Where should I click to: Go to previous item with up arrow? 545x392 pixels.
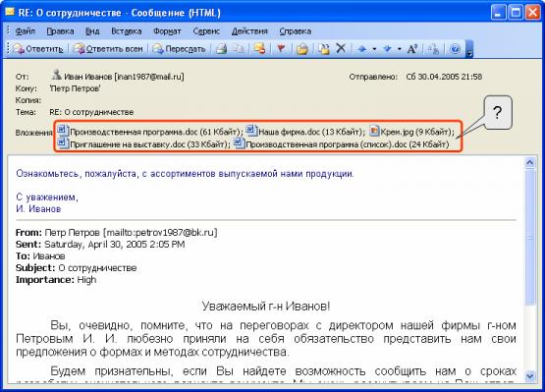point(362,49)
